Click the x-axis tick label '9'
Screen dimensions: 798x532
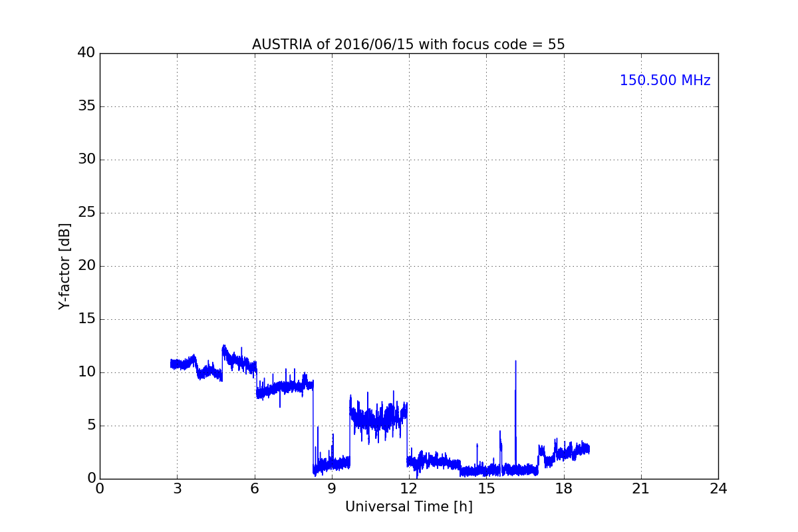pyautogui.click(x=332, y=489)
